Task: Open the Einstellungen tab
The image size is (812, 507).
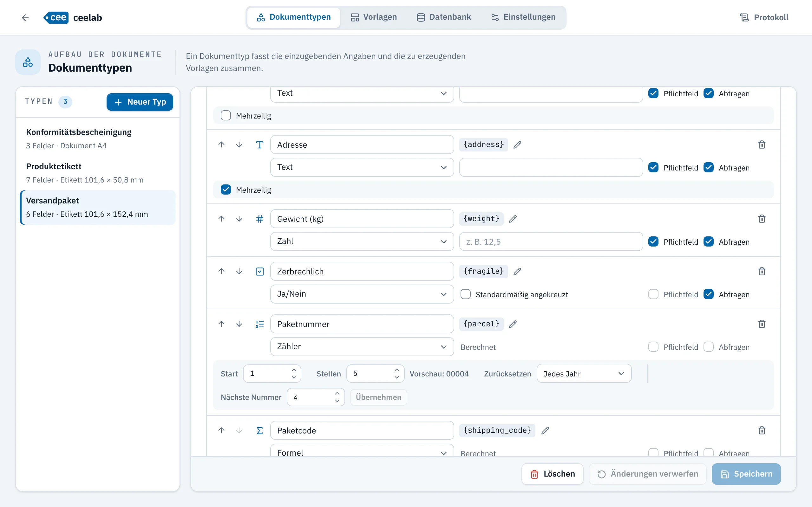Action: [x=523, y=17]
